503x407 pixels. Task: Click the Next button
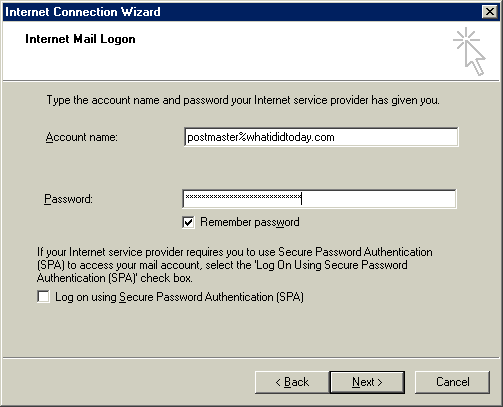pos(367,382)
